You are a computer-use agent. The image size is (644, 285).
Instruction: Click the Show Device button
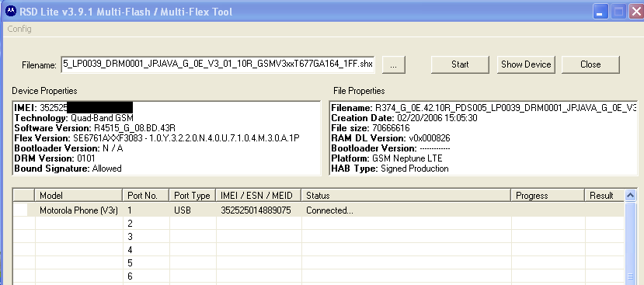(526, 64)
